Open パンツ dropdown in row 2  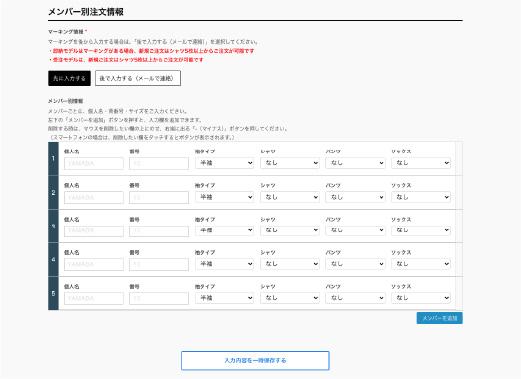355,197
